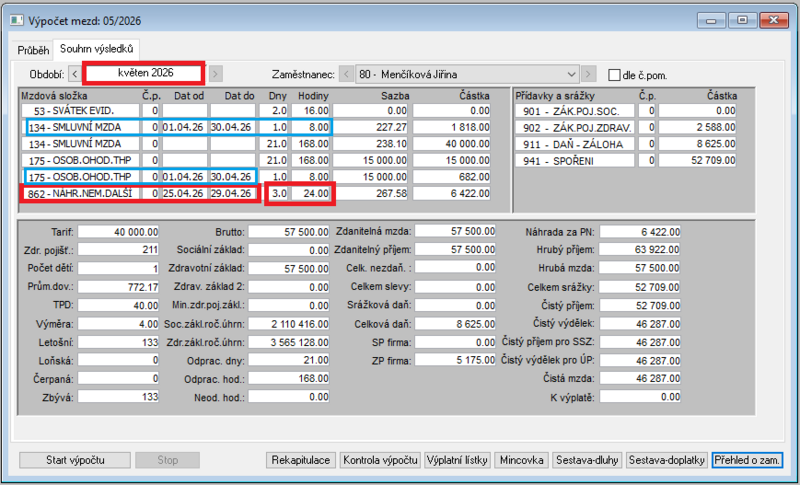Select 134 - SMLUVNÍ MZDA row dated 01.04.26
800x485 pixels.
coord(256,127)
